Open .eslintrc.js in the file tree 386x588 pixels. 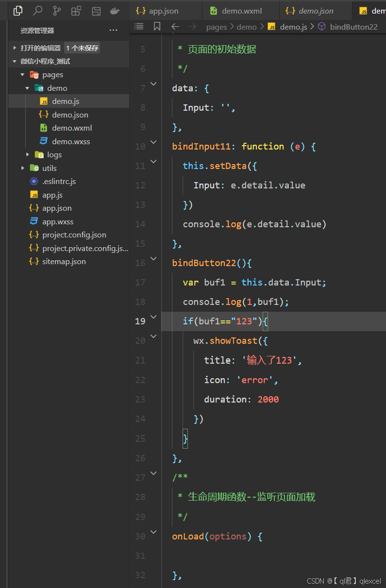pos(69,181)
